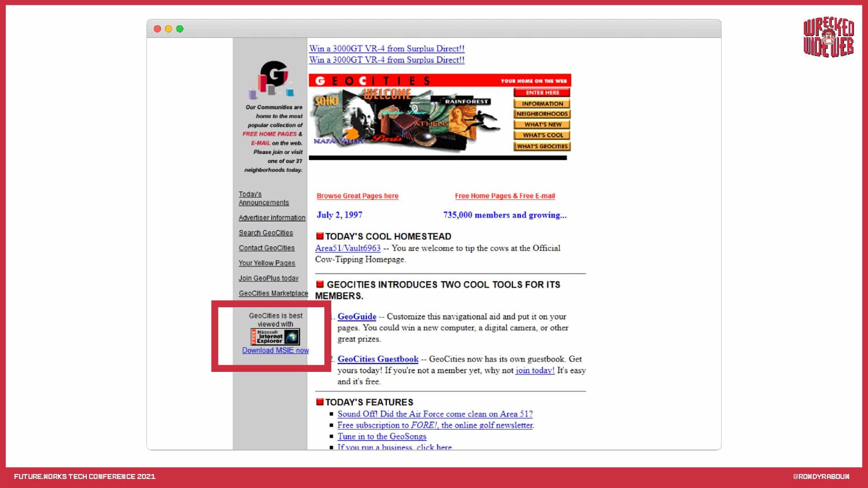The image size is (868, 488).
Task: Click the GeoCities G logo icon
Action: click(273, 79)
